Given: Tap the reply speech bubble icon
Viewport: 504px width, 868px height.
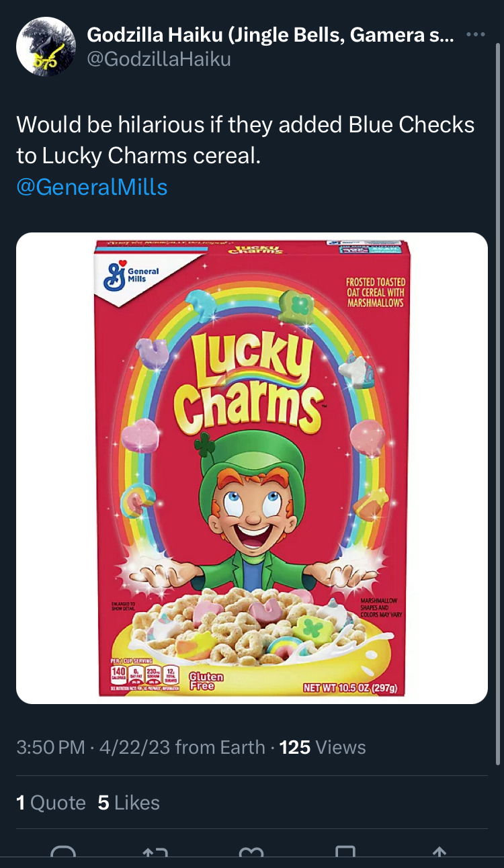Looking at the screenshot, I should (64, 854).
